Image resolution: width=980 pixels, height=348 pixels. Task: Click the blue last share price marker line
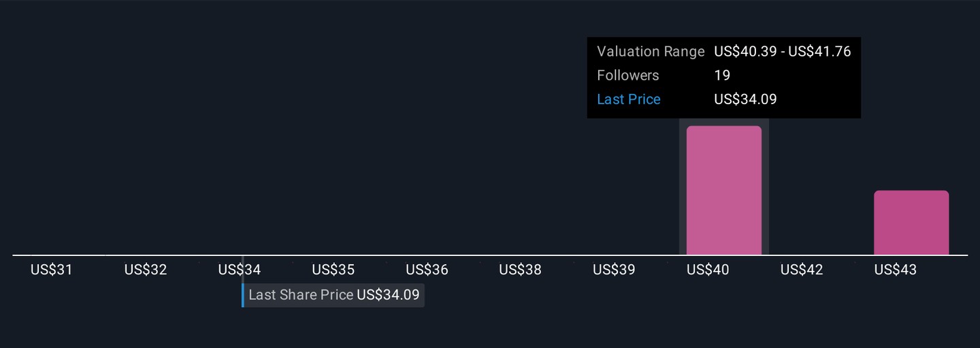pyautogui.click(x=242, y=295)
